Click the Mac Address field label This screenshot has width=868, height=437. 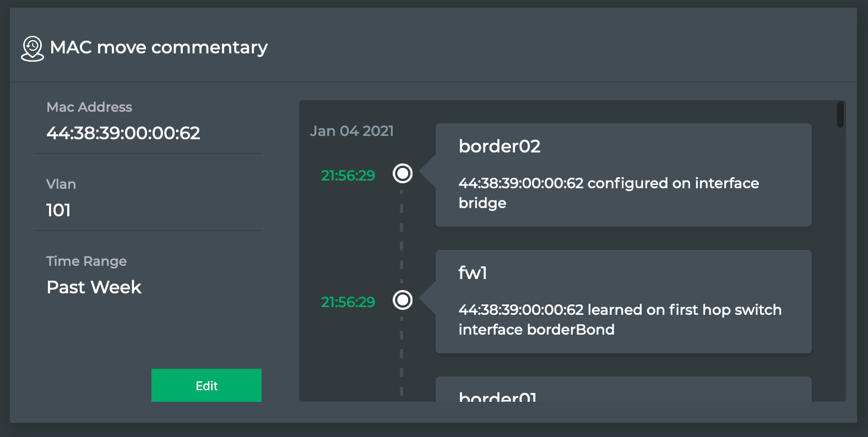pyautogui.click(x=89, y=107)
